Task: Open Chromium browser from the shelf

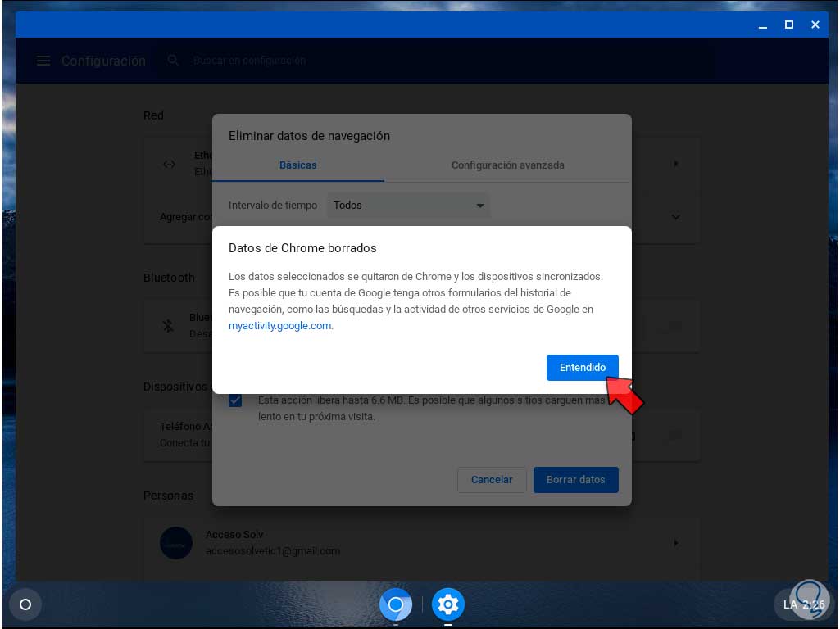Action: [395, 604]
